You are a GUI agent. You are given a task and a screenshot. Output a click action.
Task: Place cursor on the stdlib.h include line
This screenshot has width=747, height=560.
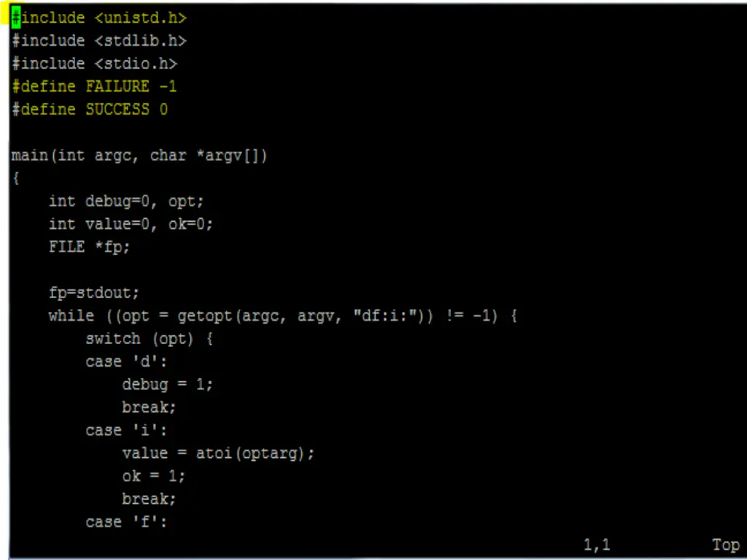[98, 41]
